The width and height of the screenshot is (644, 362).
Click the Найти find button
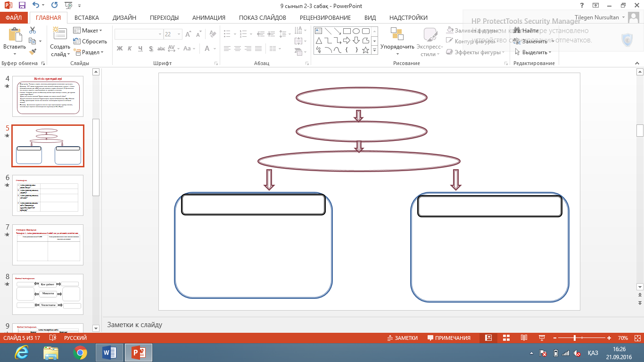click(x=527, y=31)
